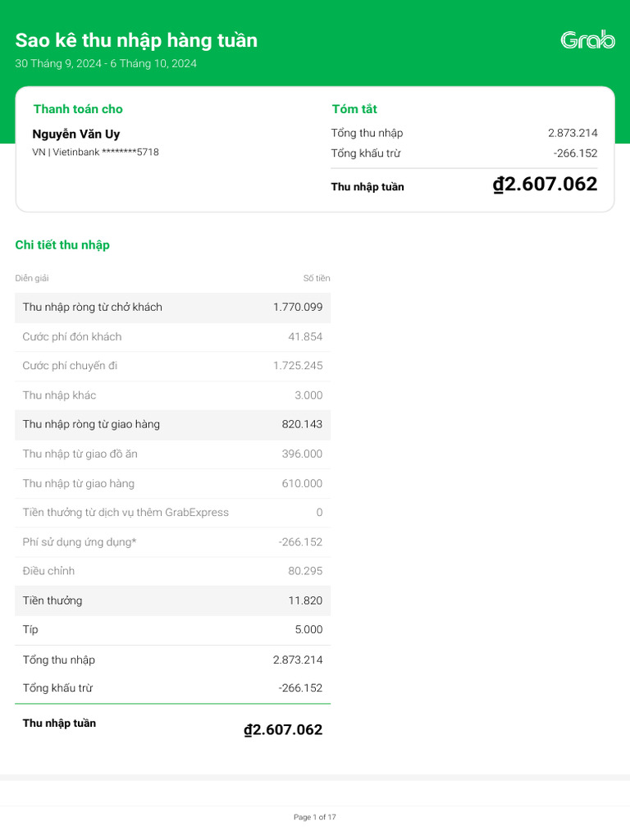Click the Vietinbank account number line
Image resolution: width=630 pixels, height=840 pixels.
coord(95,152)
